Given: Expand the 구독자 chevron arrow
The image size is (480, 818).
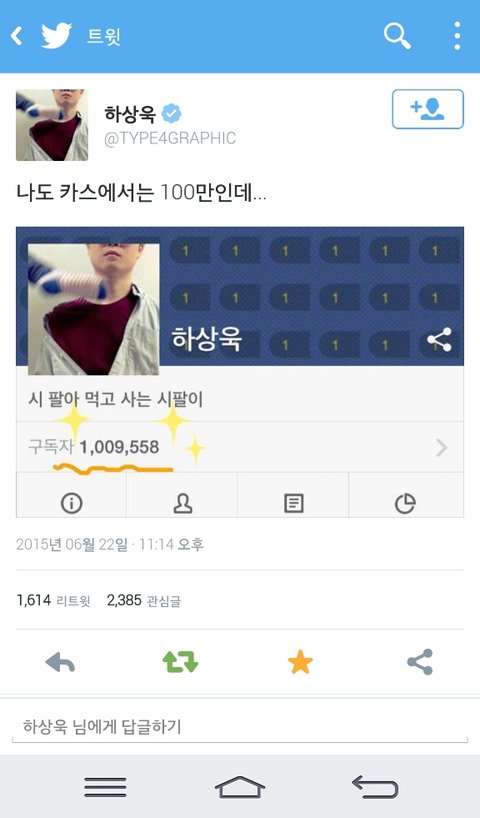Looking at the screenshot, I should pyautogui.click(x=441, y=448).
